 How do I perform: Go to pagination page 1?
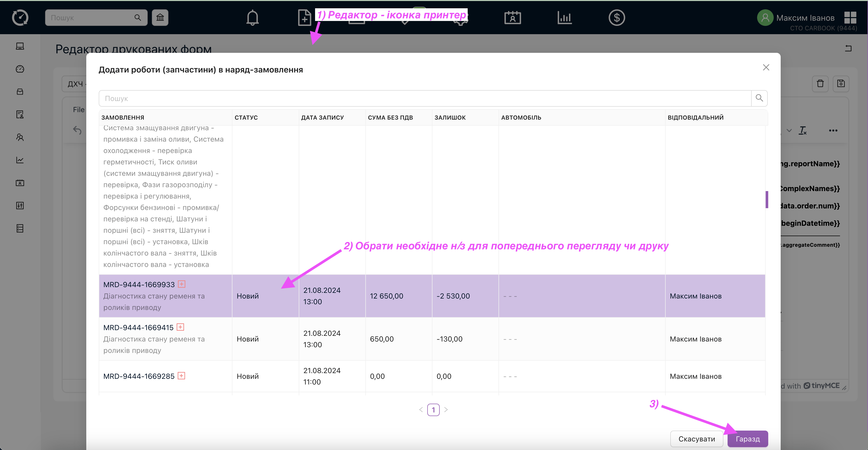[x=433, y=410]
